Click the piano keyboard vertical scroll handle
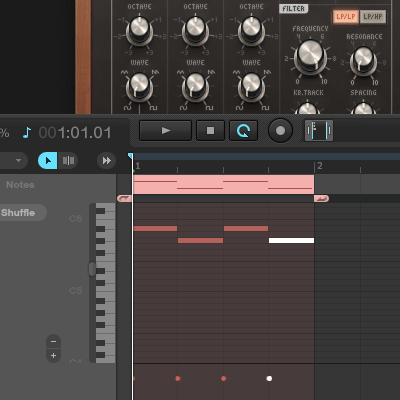Image resolution: width=400 pixels, height=400 pixels. pos(92,269)
